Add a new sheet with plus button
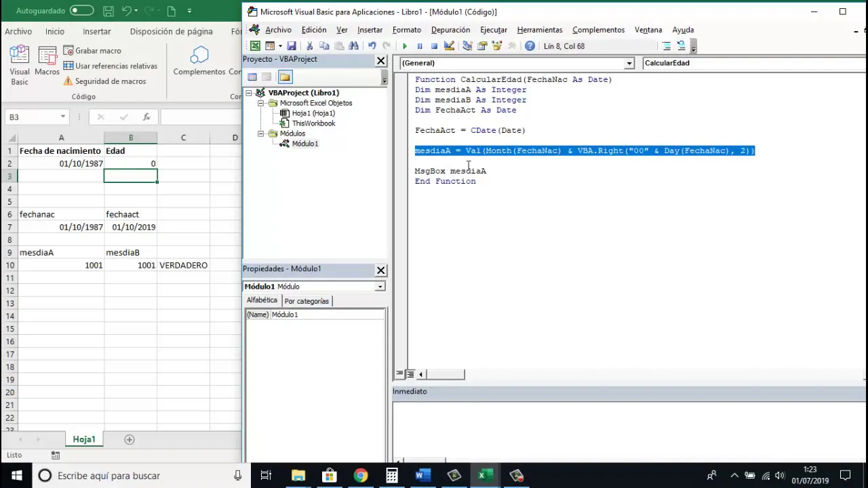 coord(130,439)
